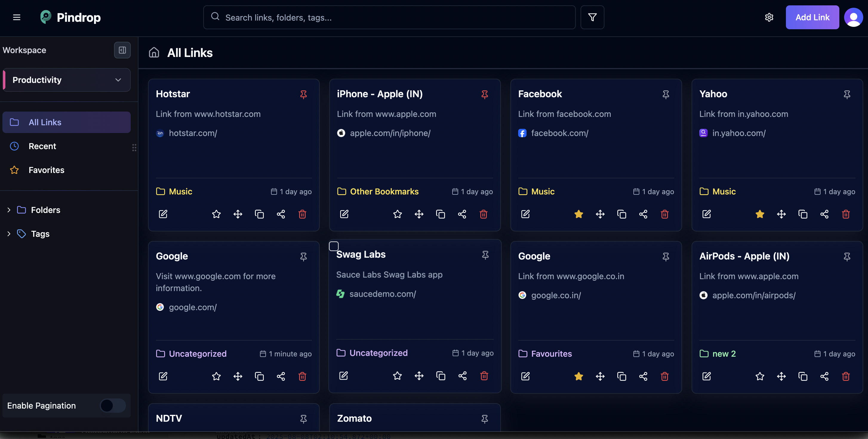The image size is (868, 439).
Task: Click the search links input field
Action: [x=387, y=17]
